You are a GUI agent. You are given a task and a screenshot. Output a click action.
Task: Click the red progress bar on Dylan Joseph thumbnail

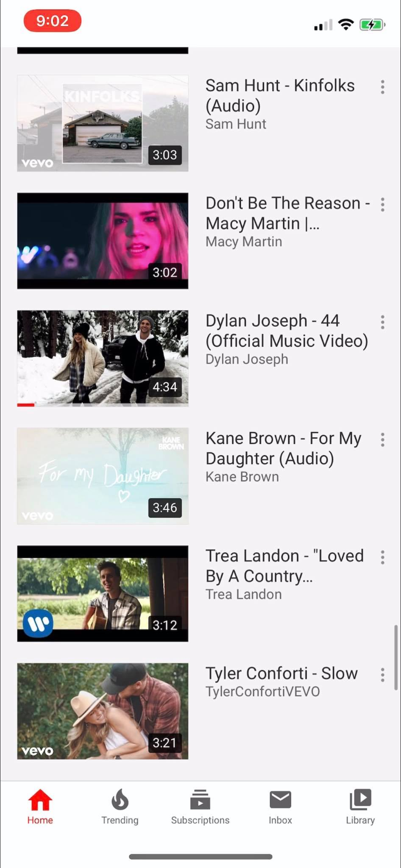pyautogui.click(x=25, y=405)
